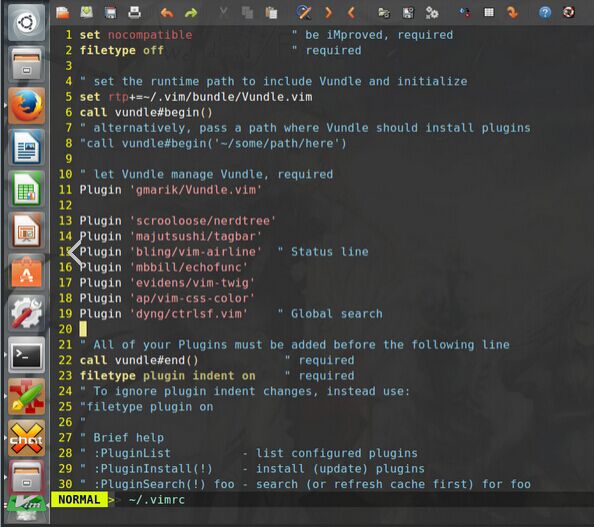Click the NORMAL mode indicator in statusline
This screenshot has width=594, height=527.
pos(79,500)
